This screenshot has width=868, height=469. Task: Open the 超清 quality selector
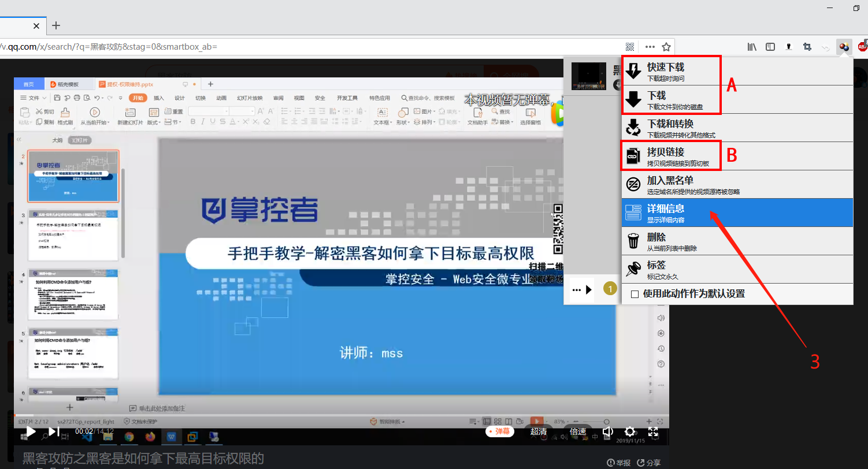click(539, 431)
